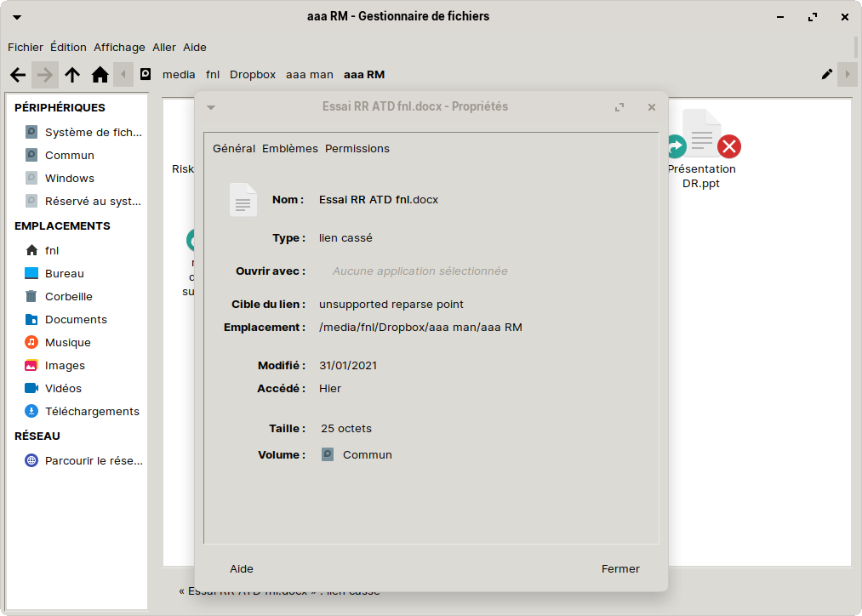Switch to the Emblèmes tab
Viewport: 862px width, 616px height.
(289, 148)
